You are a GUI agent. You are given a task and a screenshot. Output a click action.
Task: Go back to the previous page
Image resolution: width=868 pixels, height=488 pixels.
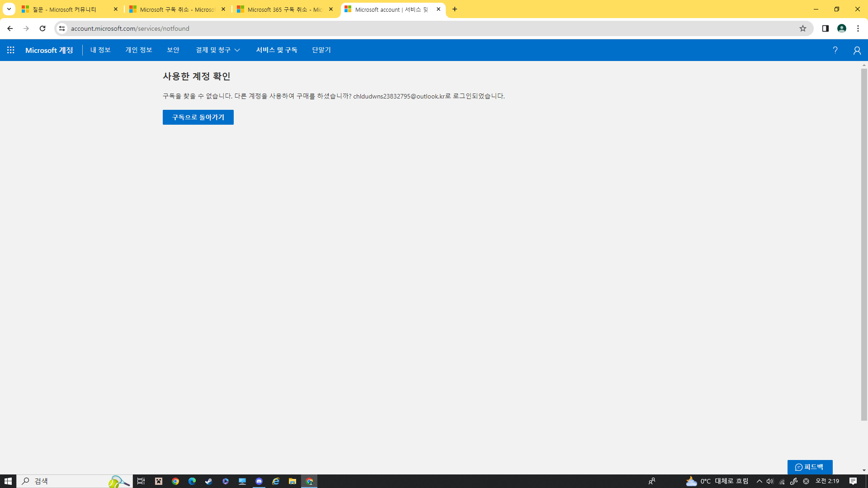10,28
